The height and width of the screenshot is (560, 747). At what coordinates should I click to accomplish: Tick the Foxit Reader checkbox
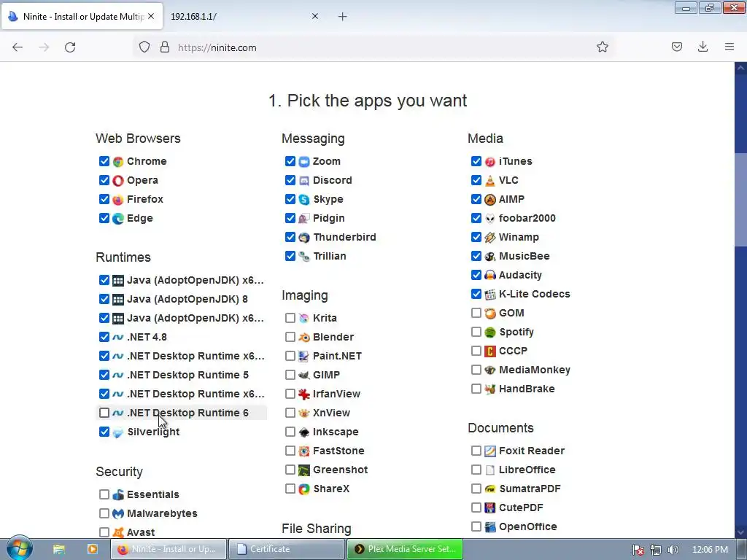[x=476, y=451]
